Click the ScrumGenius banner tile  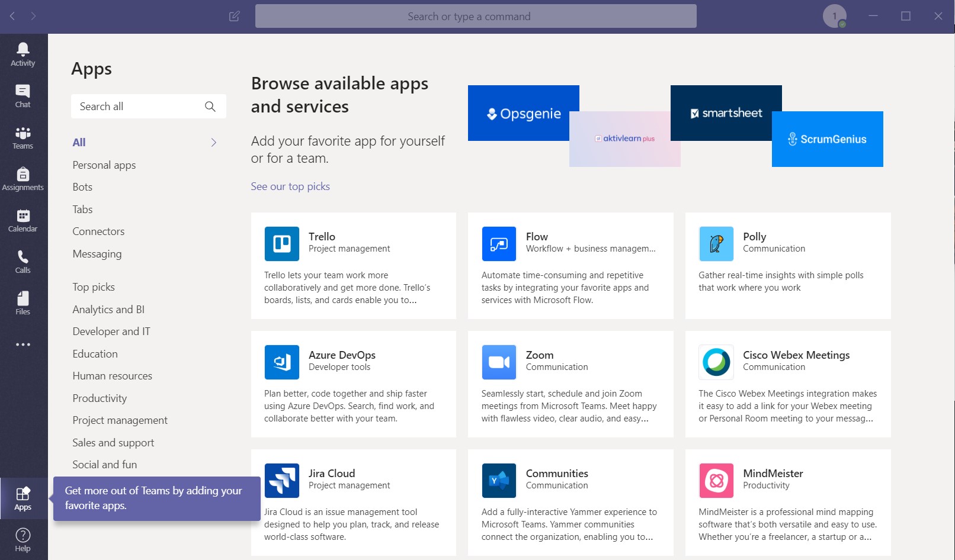pos(828,139)
